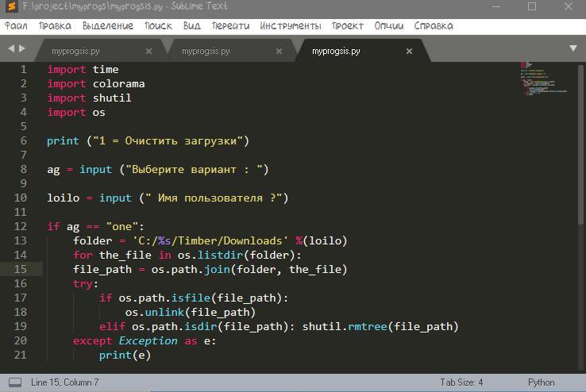
Task: Close the first myprogsis.py tab
Action: click(148, 52)
